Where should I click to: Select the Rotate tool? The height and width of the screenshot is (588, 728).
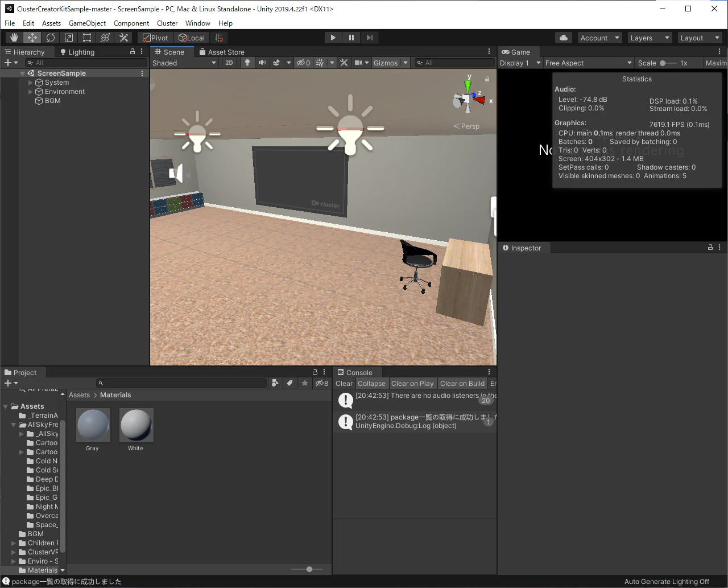pos(51,38)
